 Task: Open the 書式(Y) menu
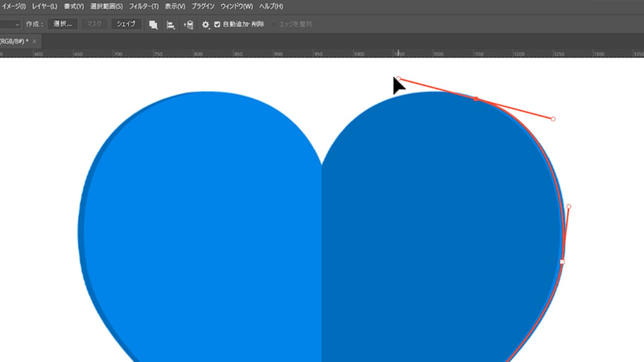(x=73, y=6)
